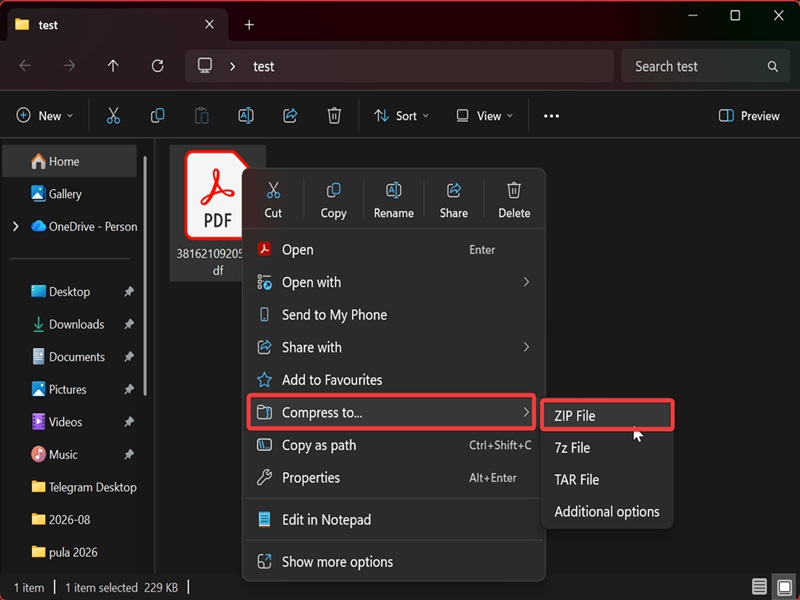The height and width of the screenshot is (600, 800).
Task: Click the Share icon in the toolbar
Action: coord(290,116)
